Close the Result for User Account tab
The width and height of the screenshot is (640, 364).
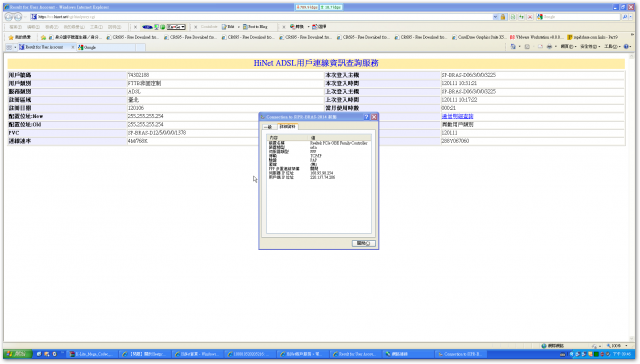tap(73, 47)
